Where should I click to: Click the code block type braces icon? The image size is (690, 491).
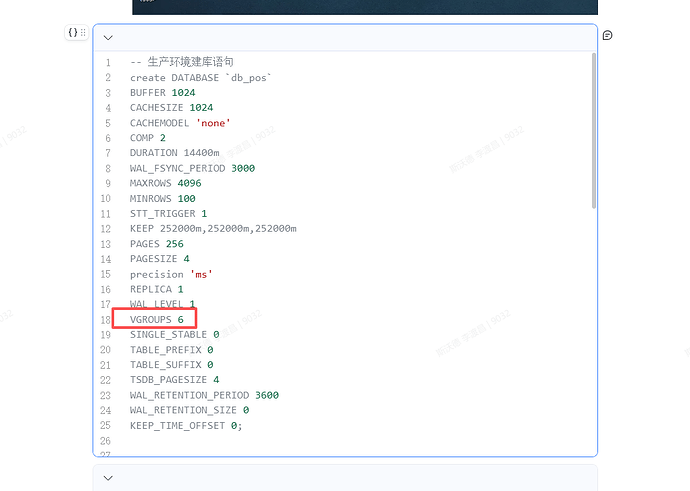click(x=72, y=33)
